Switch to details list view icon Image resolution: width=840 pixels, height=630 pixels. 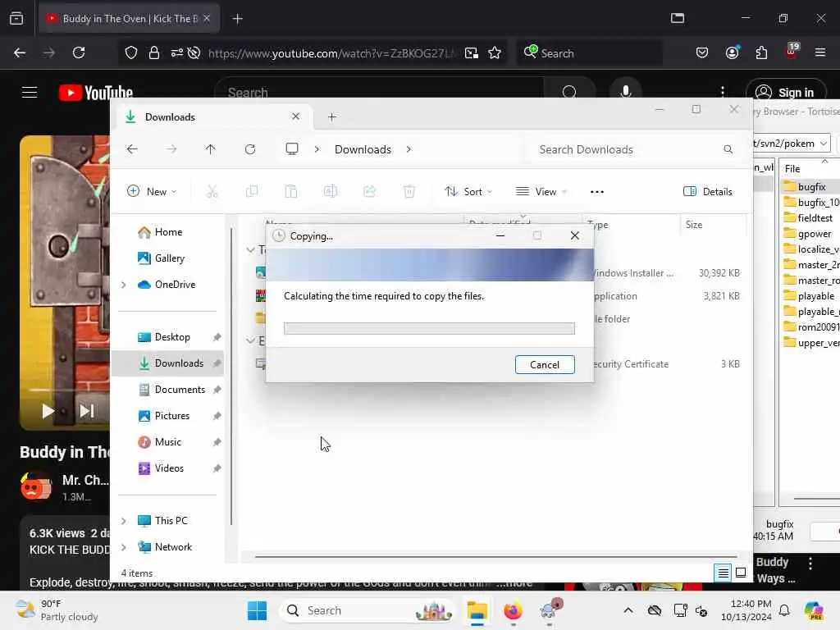pos(723,573)
